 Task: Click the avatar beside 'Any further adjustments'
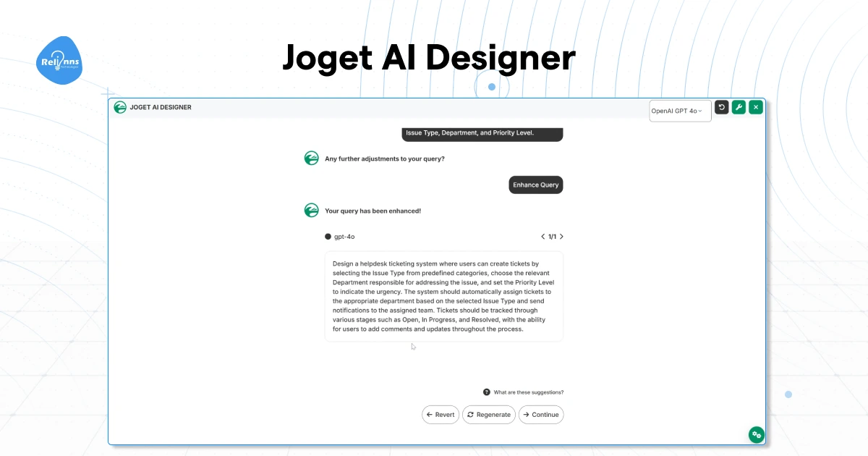pos(312,159)
